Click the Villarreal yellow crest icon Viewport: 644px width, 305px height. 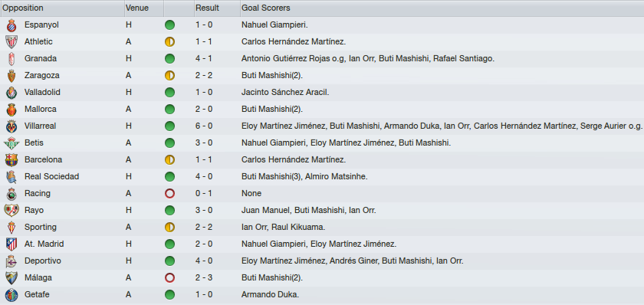(x=11, y=126)
